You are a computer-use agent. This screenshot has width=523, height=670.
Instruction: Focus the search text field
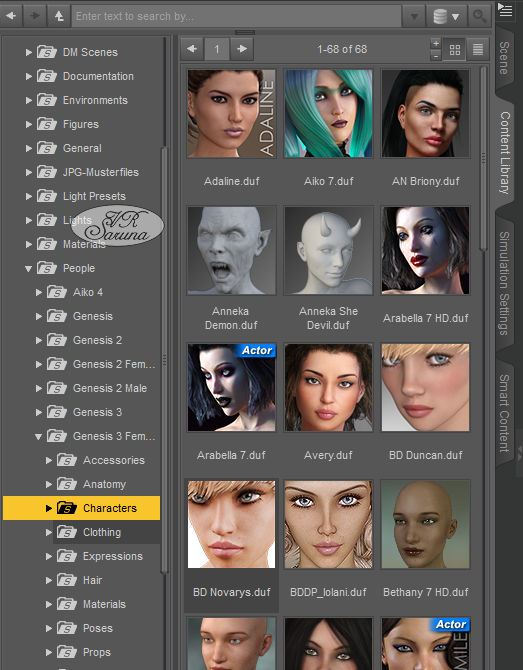[x=236, y=16]
